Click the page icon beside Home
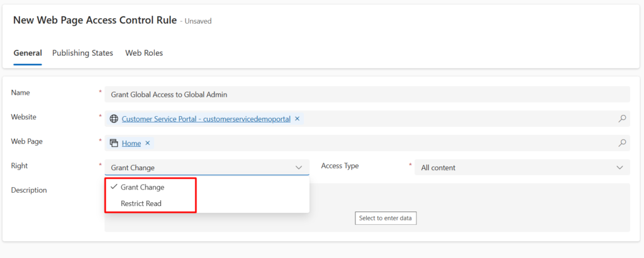 (x=114, y=143)
